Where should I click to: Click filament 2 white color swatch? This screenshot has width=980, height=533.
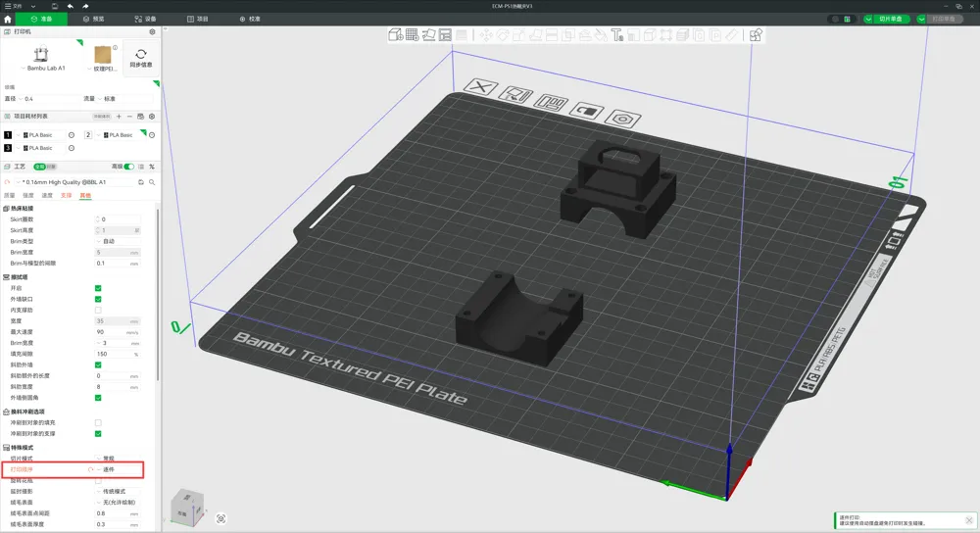88,135
